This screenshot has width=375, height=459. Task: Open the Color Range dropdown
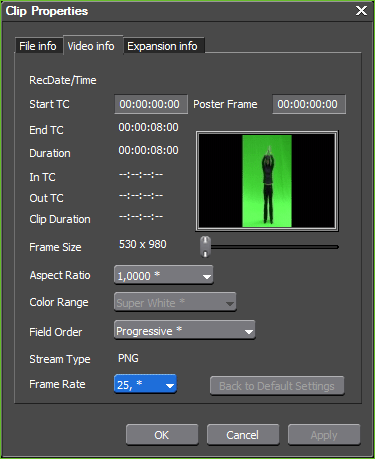(175, 302)
